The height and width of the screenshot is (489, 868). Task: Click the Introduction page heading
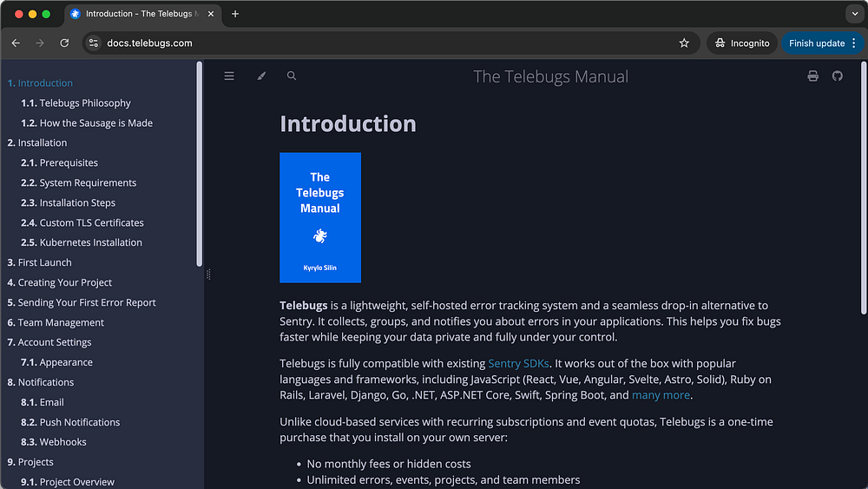click(x=348, y=123)
